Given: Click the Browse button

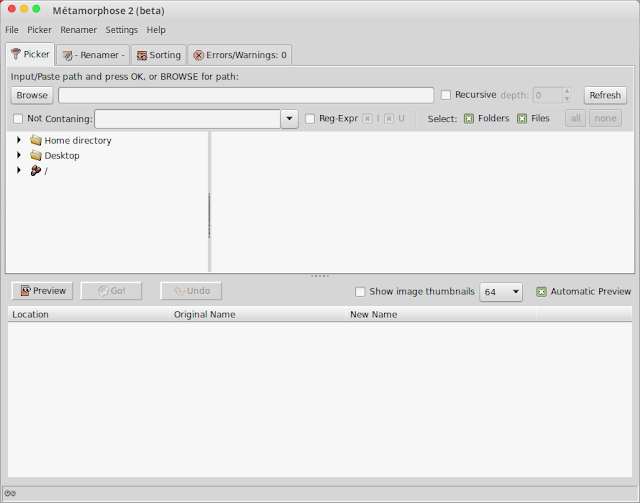Looking at the screenshot, I should 32,95.
